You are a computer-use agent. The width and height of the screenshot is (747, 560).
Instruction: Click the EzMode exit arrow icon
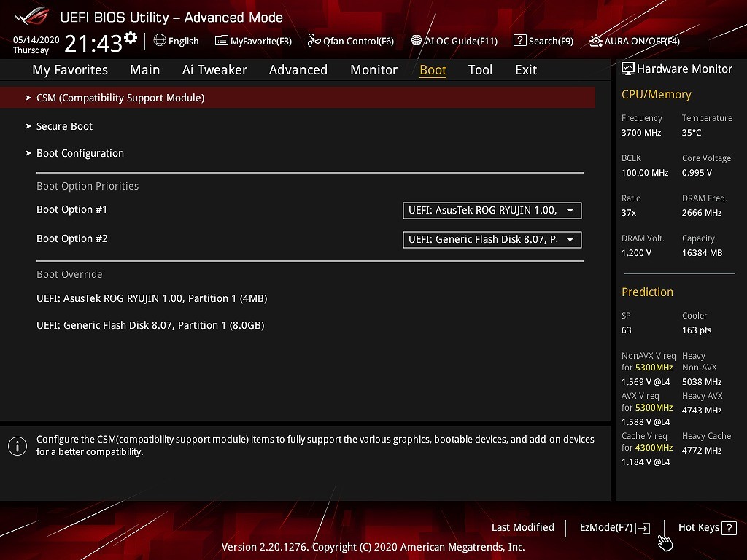[643, 528]
